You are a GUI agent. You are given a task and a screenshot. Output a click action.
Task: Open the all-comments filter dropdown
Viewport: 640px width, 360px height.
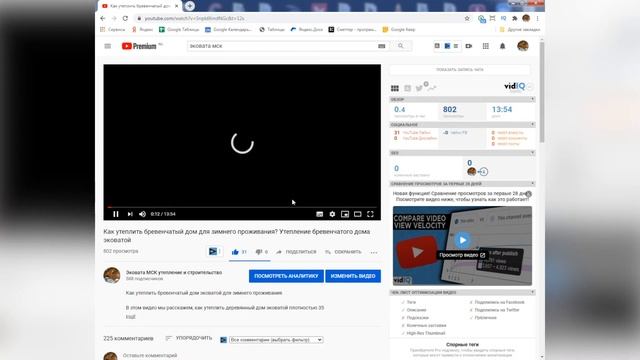click(276, 340)
